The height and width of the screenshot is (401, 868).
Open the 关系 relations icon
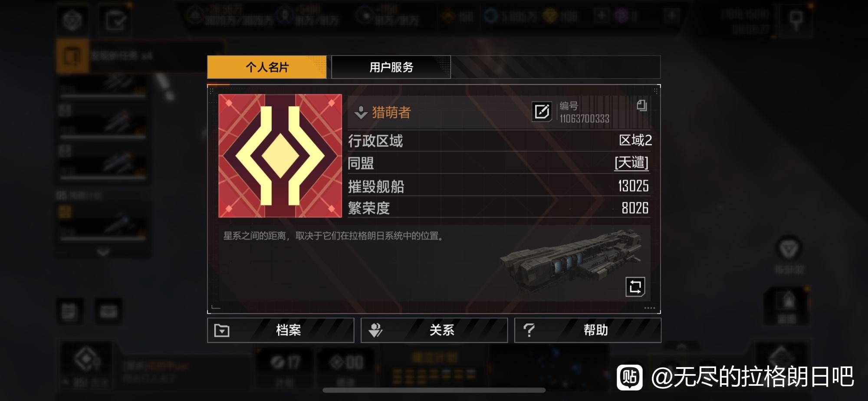click(375, 331)
